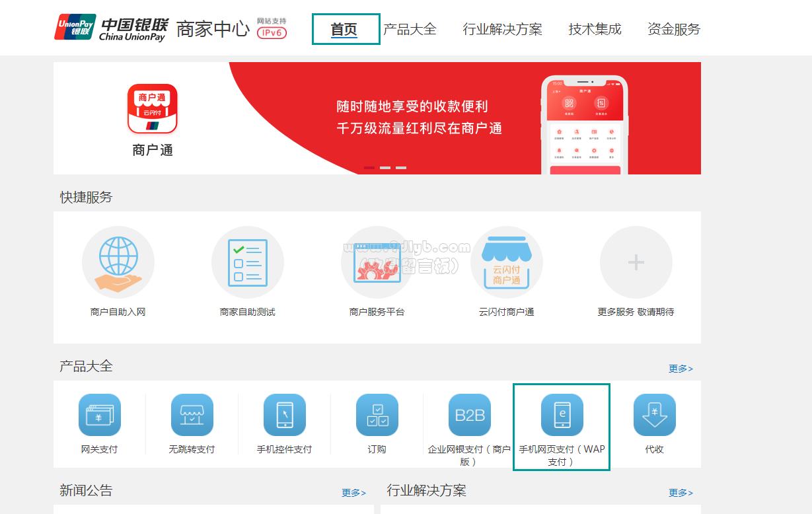
Task: Open the 产品大全 navigation tab
Action: click(x=410, y=29)
